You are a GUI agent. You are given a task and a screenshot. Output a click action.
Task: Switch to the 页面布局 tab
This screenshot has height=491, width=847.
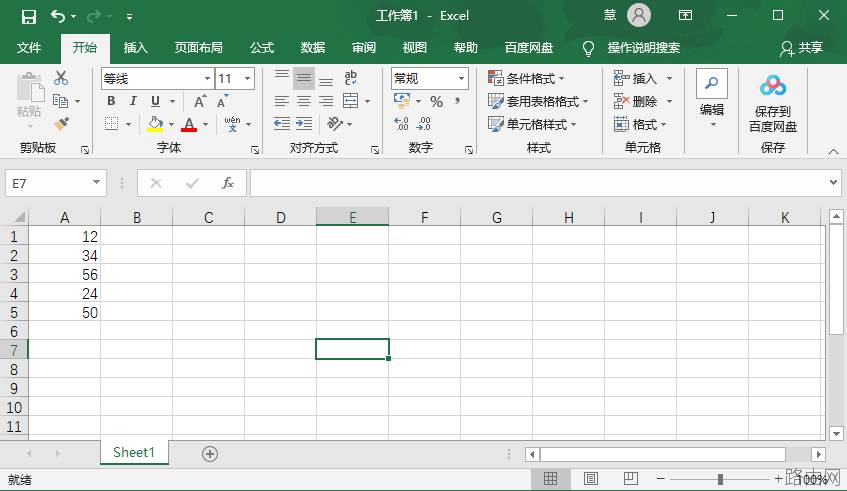point(198,48)
